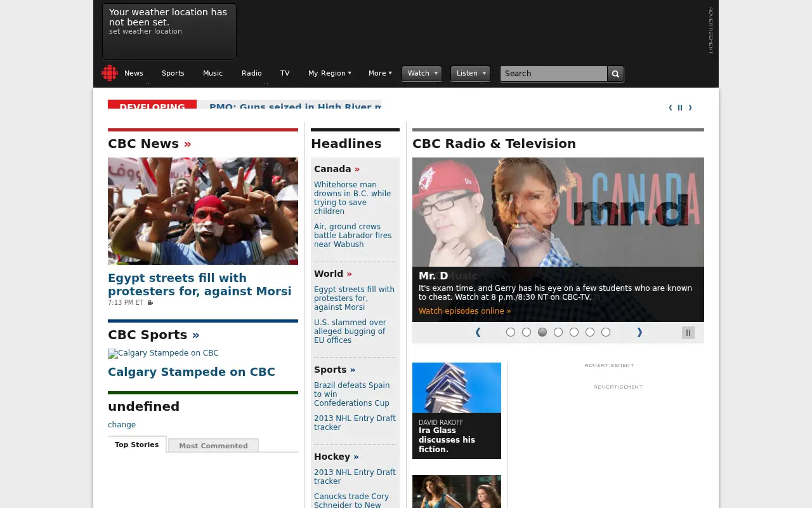Viewport: 812px width, 508px height.
Task: Select first carousel slide dot
Action: point(511,332)
